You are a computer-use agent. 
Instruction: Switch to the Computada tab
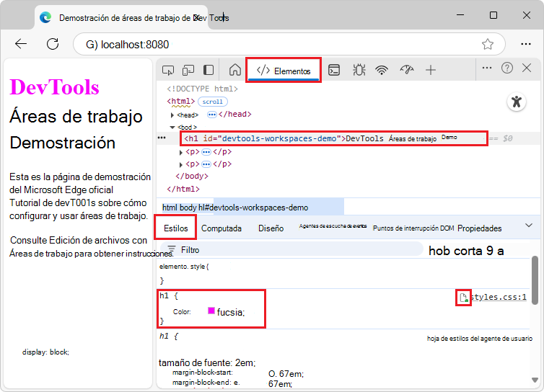[221, 228]
